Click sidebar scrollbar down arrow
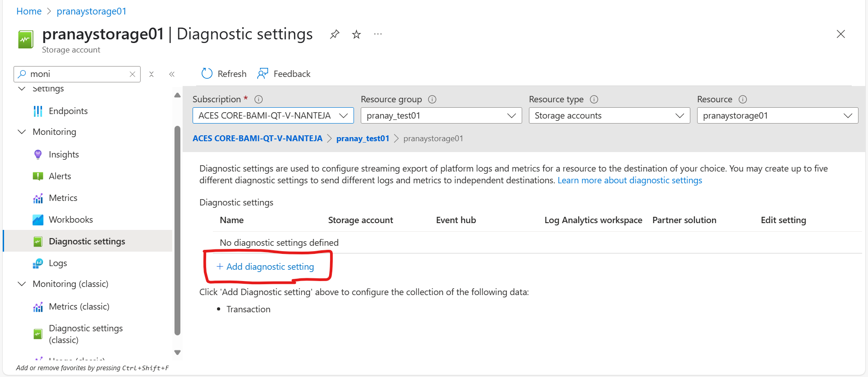 pos(177,353)
